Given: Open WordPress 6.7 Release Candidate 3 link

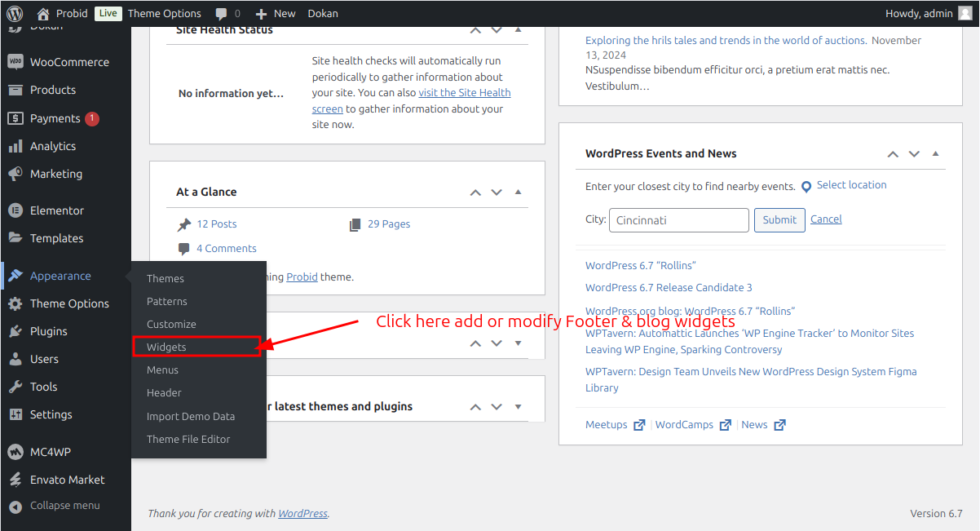Looking at the screenshot, I should (x=669, y=287).
